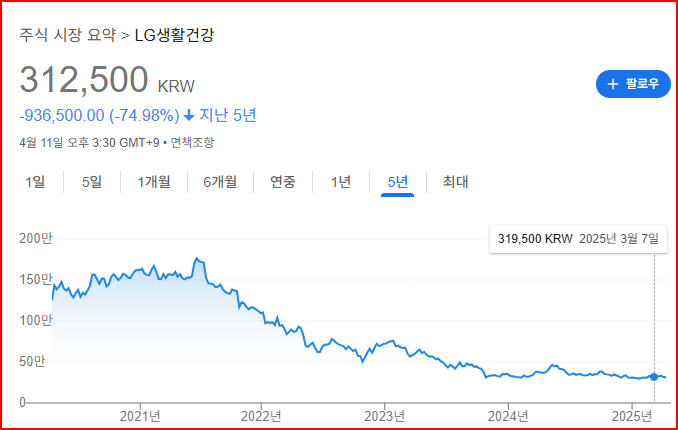This screenshot has width=678, height=430.
Task: Click the -936,500.00 (-74.98%) change text
Action: point(99,116)
